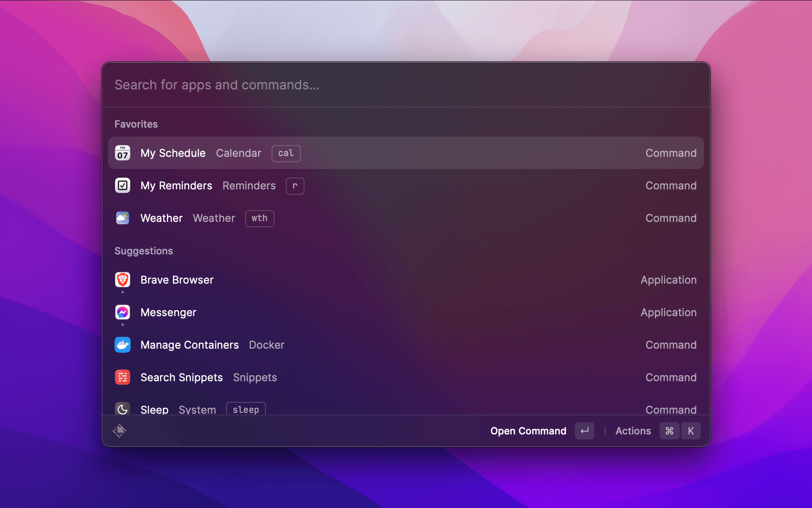Open the Actions menu

tap(633, 431)
